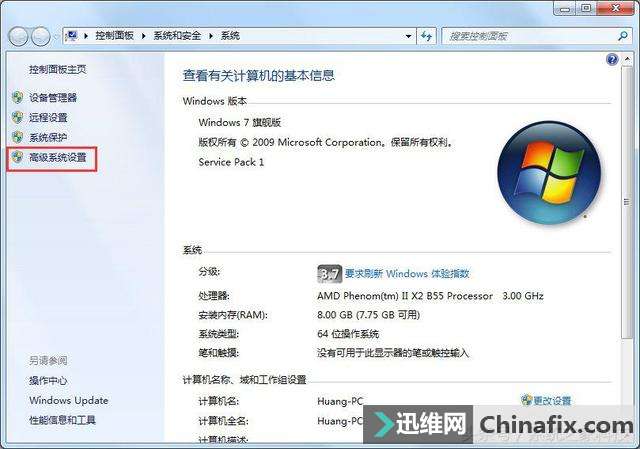The width and height of the screenshot is (640, 449).
Task: Open the 要求刷新 Windows 体验指数 link
Action: [x=407, y=273]
